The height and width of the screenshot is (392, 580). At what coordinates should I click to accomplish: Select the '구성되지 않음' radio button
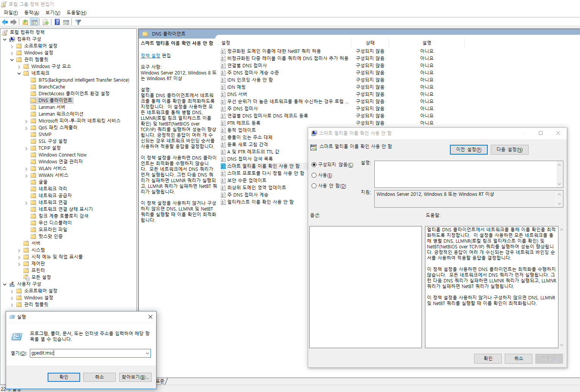(314, 165)
